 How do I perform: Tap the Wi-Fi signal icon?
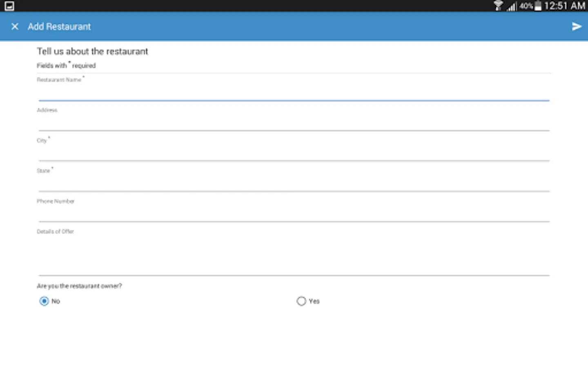coord(498,6)
